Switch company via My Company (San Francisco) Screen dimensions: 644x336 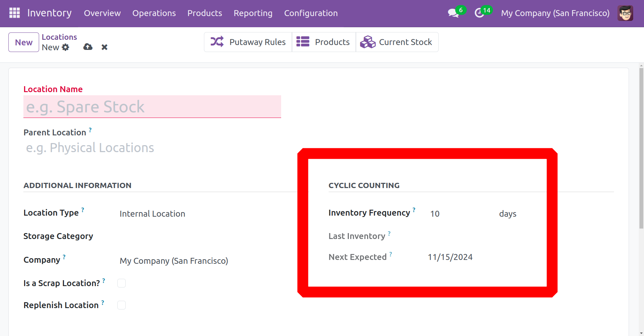tap(555, 13)
